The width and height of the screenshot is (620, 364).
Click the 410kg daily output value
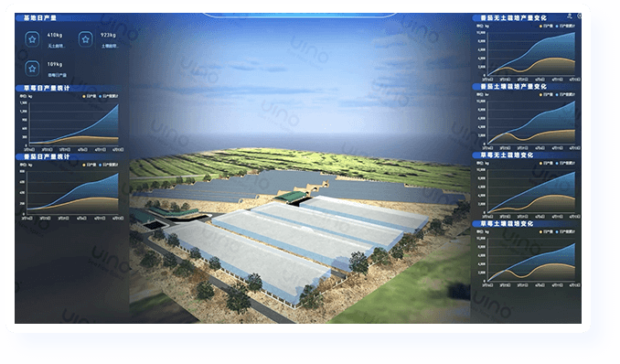tap(55, 35)
